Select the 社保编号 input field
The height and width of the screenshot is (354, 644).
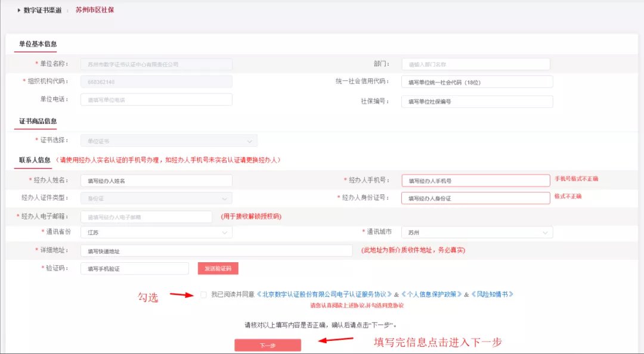[477, 101]
